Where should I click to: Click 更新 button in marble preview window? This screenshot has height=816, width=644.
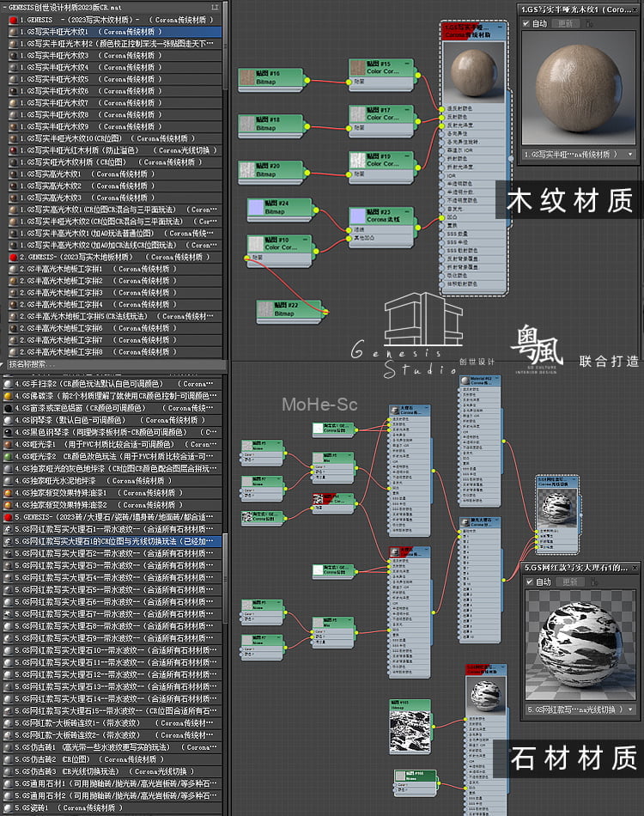pos(569,582)
